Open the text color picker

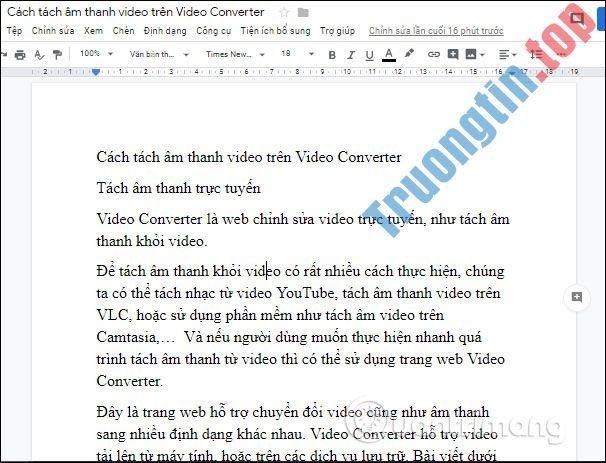click(389, 55)
